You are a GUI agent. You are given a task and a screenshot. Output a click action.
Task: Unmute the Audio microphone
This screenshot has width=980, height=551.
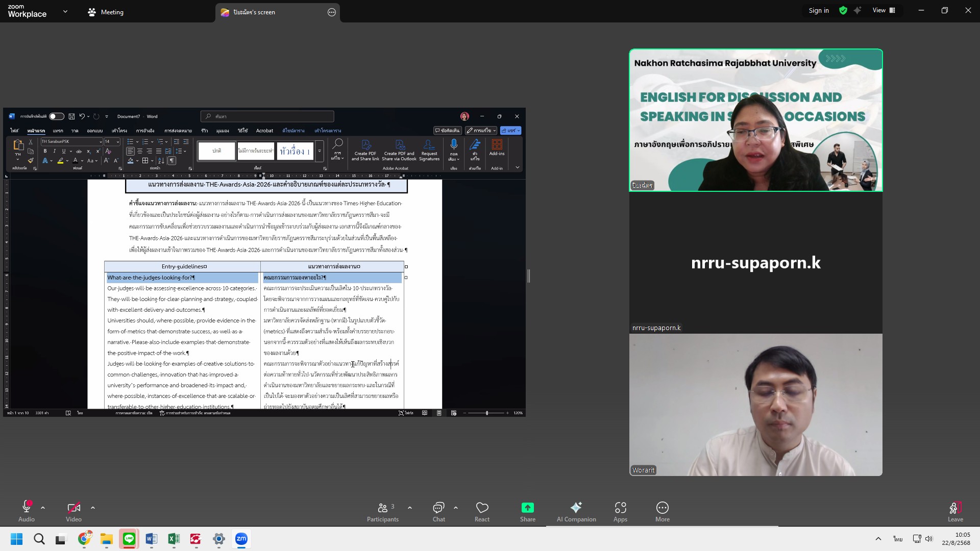[x=27, y=507]
